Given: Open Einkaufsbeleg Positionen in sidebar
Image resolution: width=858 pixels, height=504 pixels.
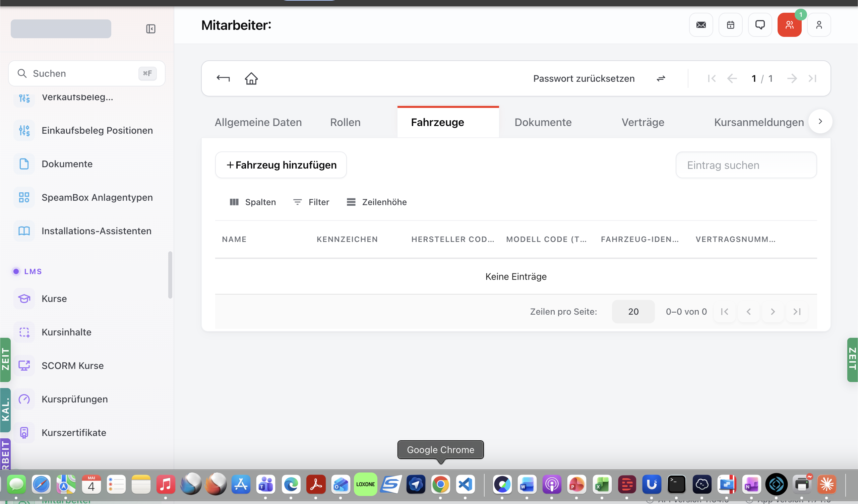Looking at the screenshot, I should pyautogui.click(x=87, y=130).
